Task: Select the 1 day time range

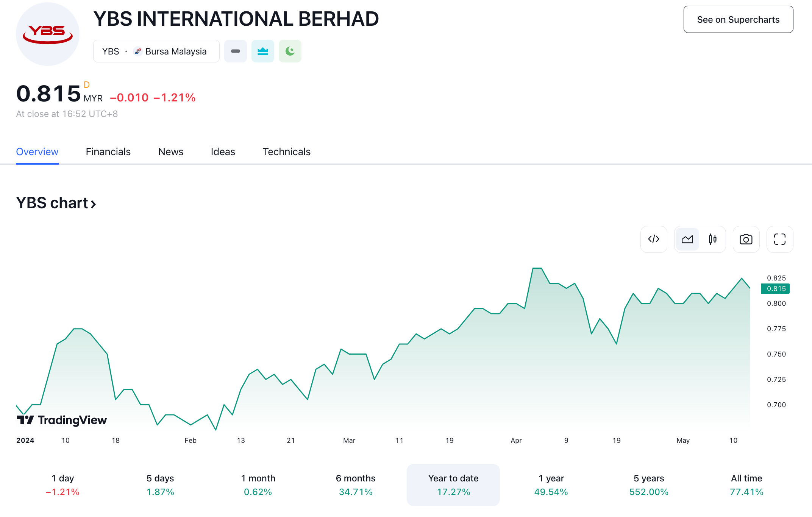Action: [x=62, y=485]
